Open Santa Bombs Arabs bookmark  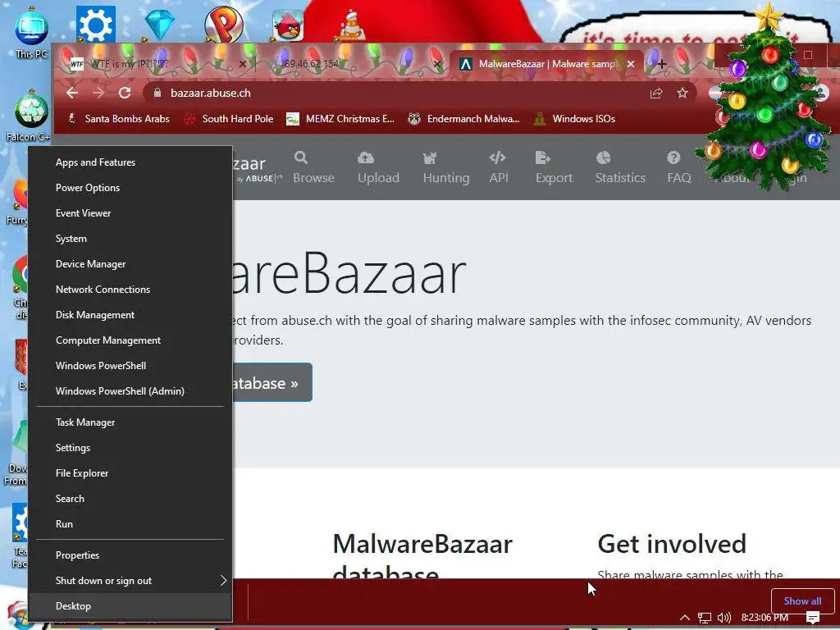tap(119, 119)
